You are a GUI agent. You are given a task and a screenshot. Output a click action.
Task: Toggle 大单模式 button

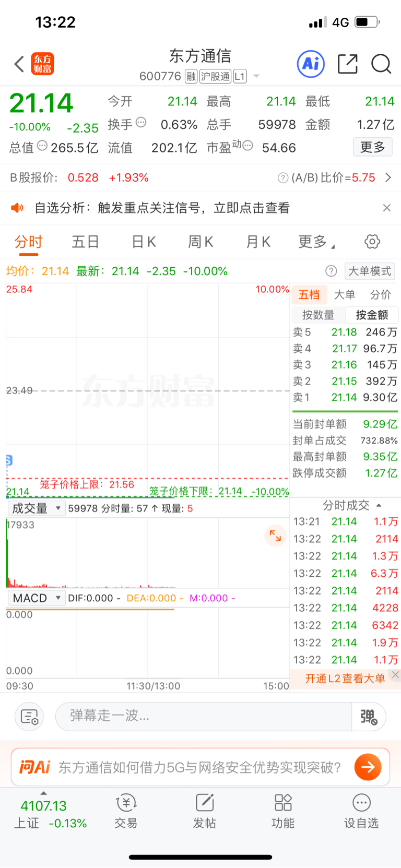tap(370, 271)
